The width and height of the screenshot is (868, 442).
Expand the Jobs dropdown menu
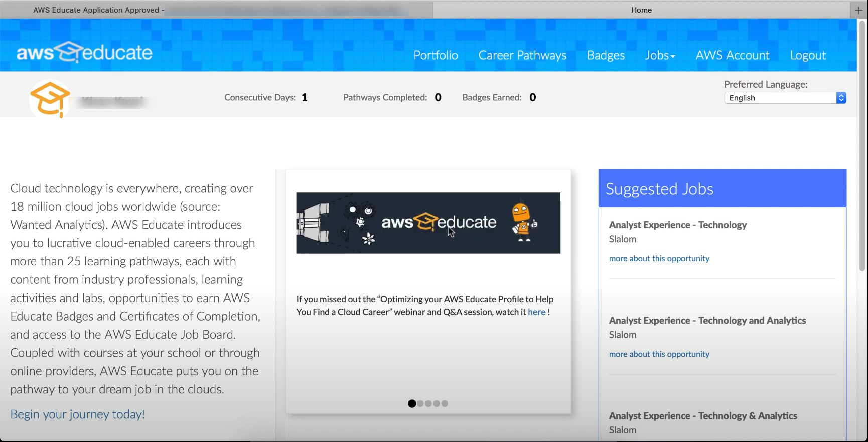click(x=660, y=55)
